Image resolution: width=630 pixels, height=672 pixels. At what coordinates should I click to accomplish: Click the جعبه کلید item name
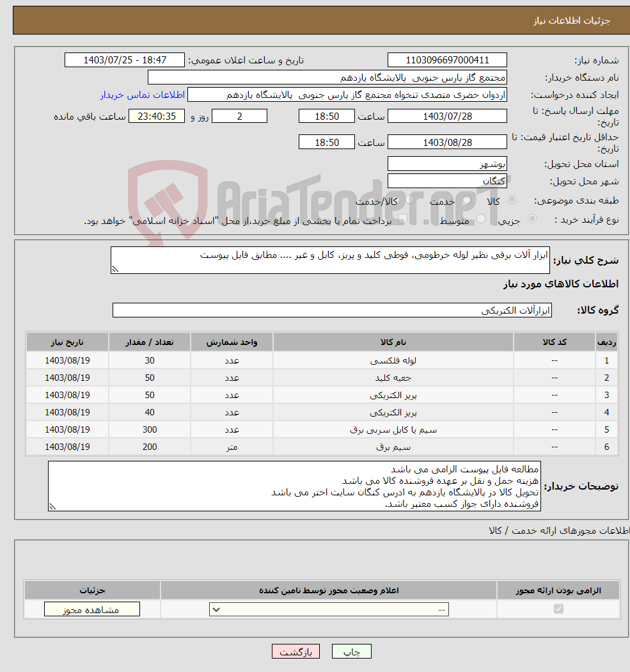393,378
